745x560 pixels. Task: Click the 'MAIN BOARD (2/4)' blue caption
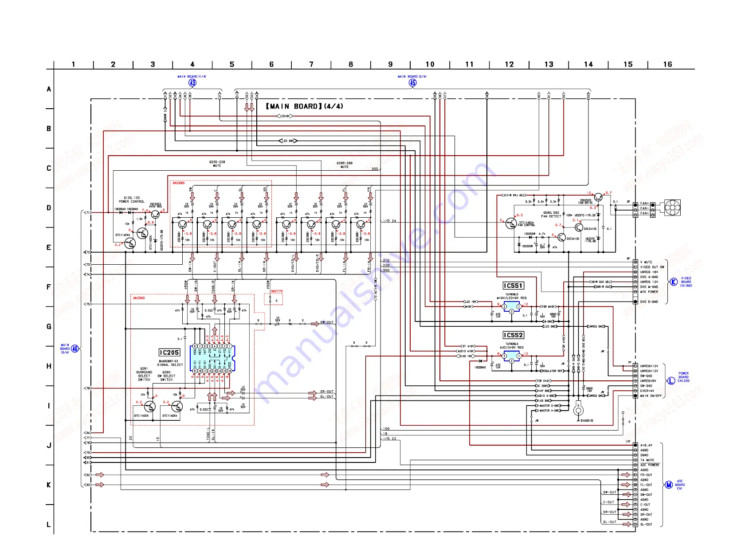tap(412, 76)
